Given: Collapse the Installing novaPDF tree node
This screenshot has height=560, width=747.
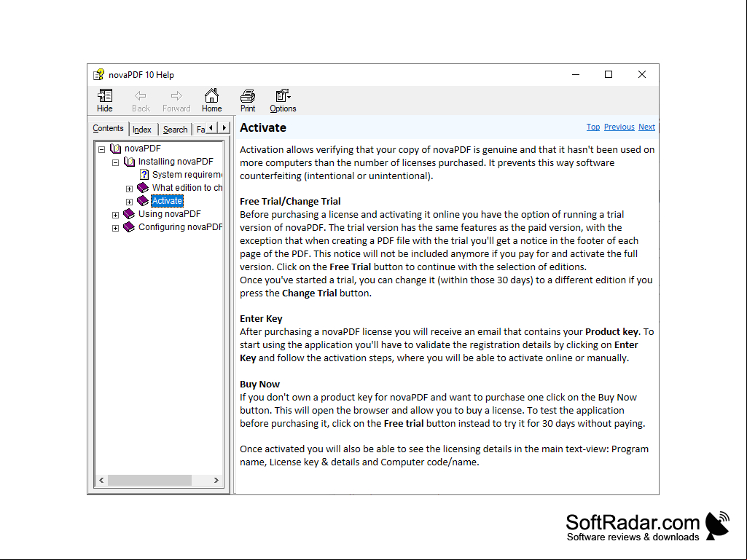Looking at the screenshot, I should [x=115, y=163].
